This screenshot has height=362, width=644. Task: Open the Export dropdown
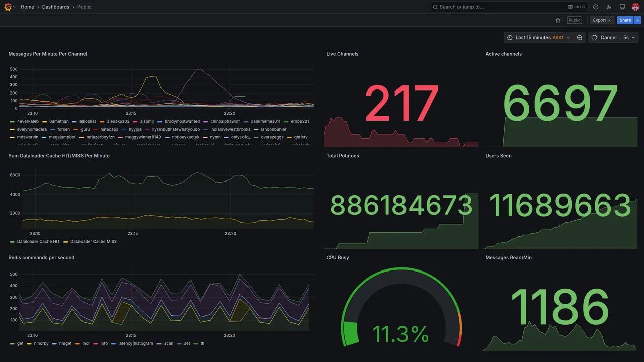(602, 20)
